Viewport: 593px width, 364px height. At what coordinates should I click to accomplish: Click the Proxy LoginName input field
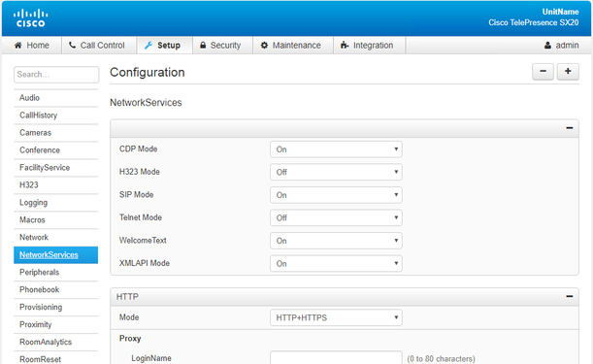point(336,357)
